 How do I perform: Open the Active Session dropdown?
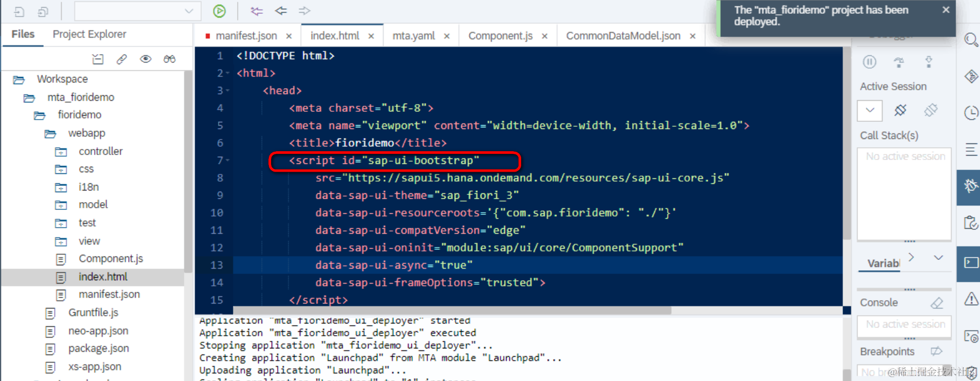pos(870,110)
